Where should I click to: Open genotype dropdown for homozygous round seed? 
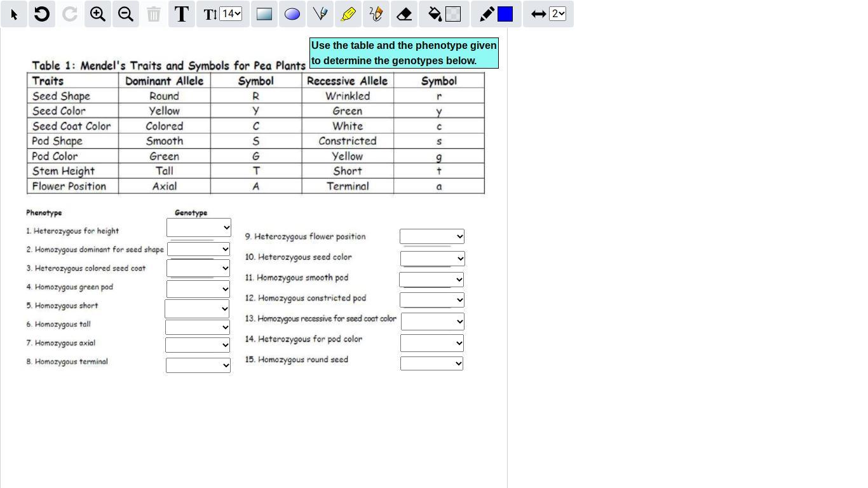[431, 363]
